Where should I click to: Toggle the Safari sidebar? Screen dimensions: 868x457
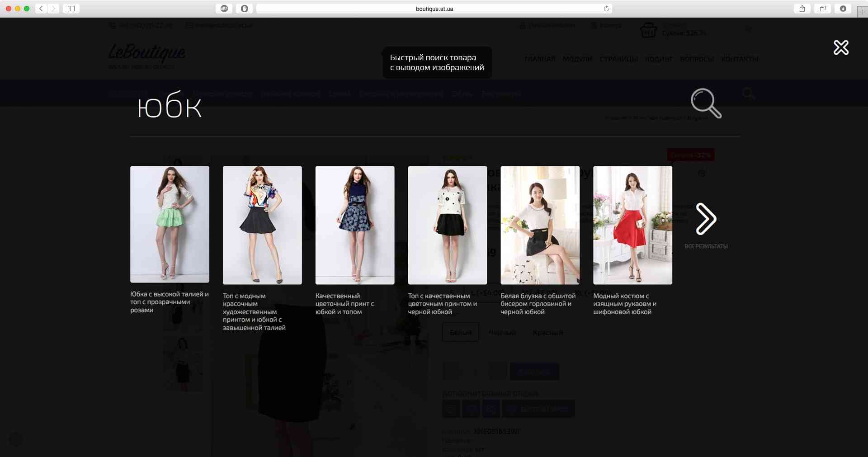coord(71,9)
